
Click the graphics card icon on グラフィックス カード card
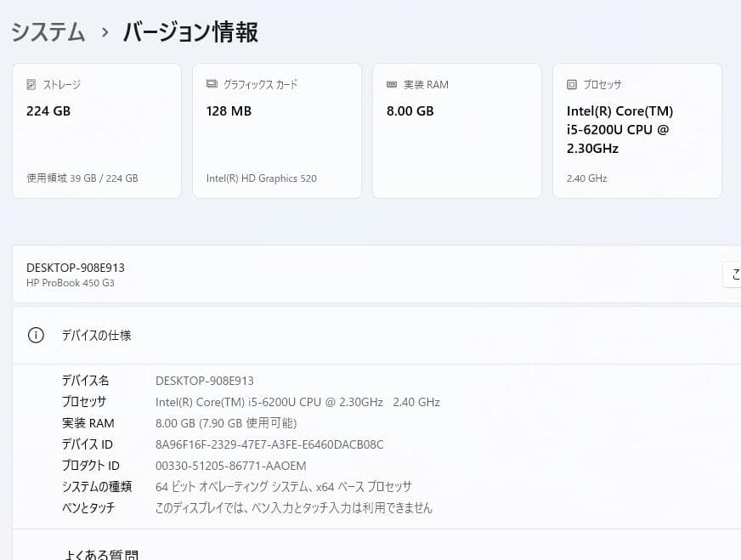click(x=211, y=84)
